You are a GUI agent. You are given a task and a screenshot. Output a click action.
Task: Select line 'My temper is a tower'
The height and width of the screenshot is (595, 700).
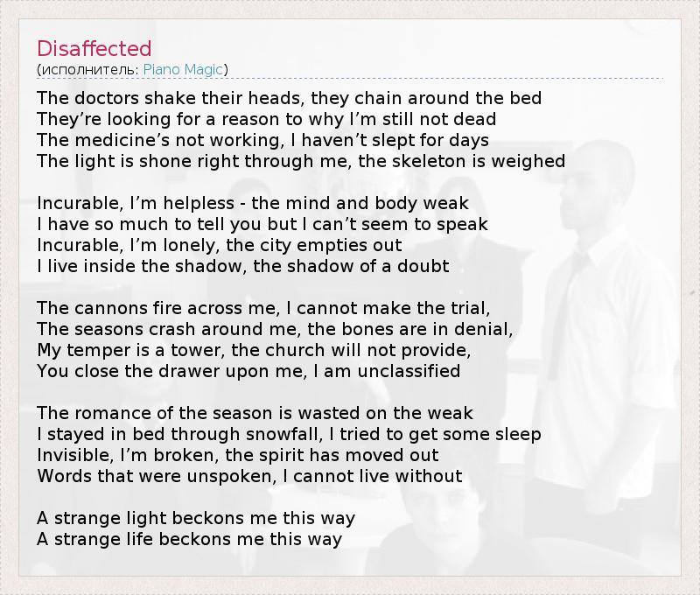point(254,350)
